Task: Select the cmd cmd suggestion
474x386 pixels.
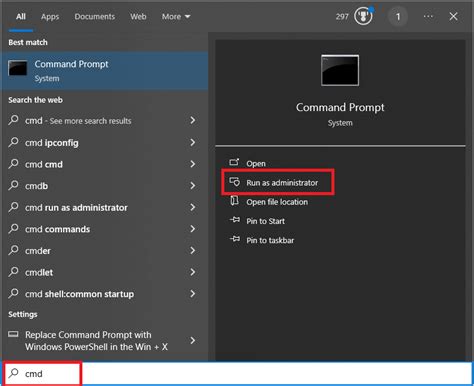Action: click(x=104, y=164)
